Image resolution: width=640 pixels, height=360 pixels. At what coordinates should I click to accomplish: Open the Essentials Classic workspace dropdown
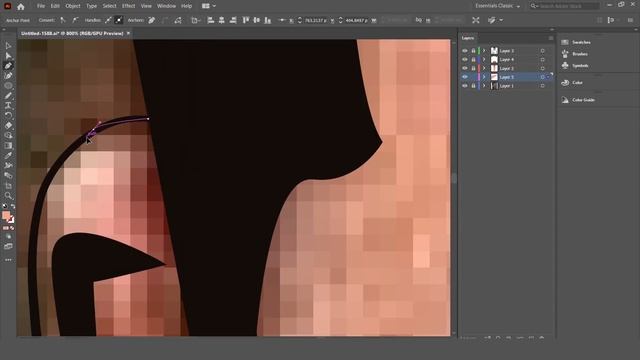tap(497, 6)
